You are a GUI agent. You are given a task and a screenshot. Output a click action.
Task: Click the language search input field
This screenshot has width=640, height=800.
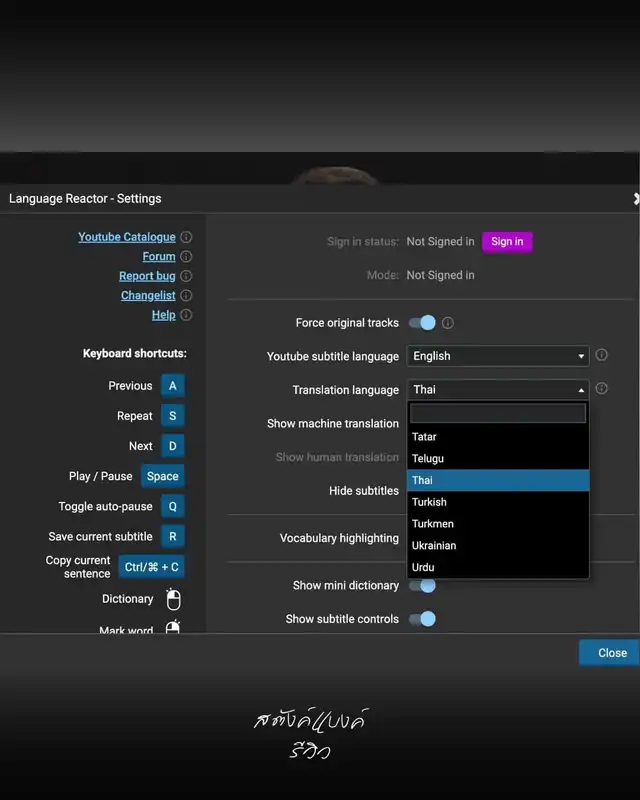(498, 414)
